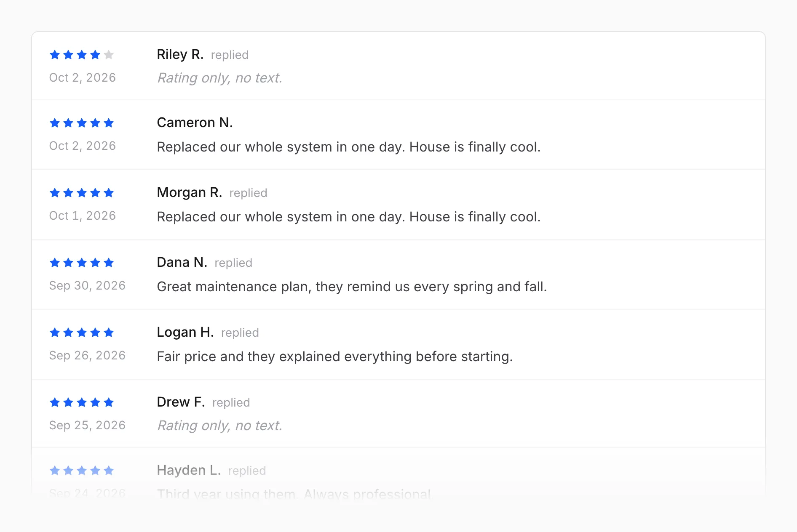The image size is (797, 532).
Task: Select reviewer name Morgan R.
Action: click(x=190, y=192)
